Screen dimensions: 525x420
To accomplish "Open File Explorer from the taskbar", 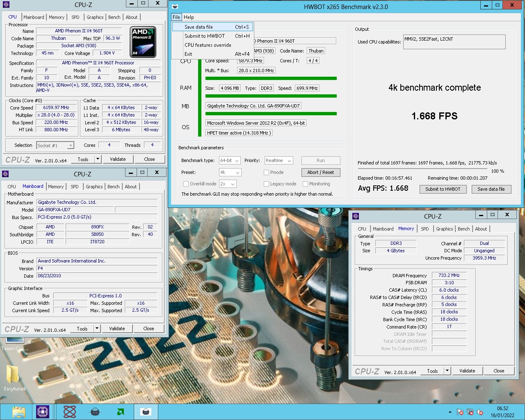I will coord(19,411).
